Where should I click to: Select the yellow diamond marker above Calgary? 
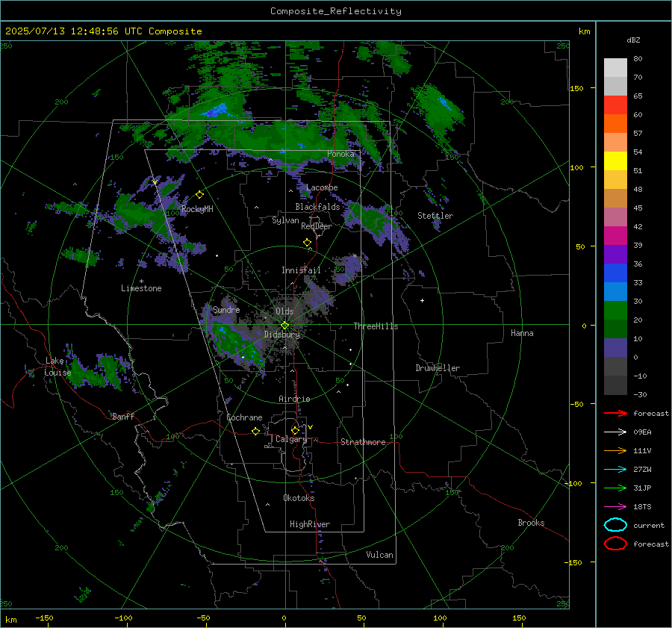pos(295,430)
